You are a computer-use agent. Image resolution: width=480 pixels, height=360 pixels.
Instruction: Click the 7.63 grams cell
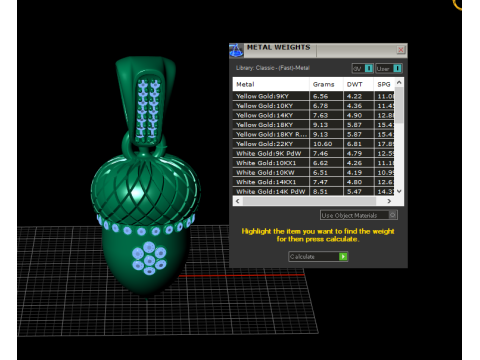(x=326, y=115)
